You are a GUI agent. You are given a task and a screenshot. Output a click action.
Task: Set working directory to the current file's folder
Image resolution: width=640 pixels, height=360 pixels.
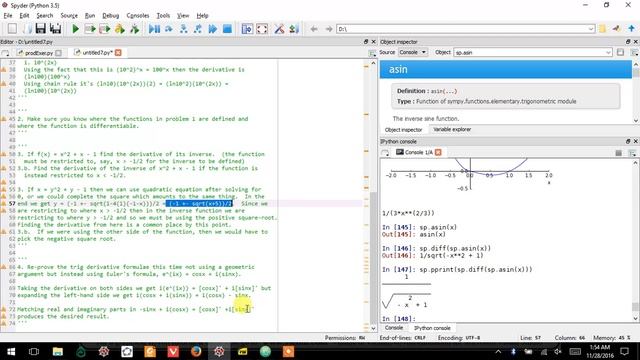click(x=617, y=29)
